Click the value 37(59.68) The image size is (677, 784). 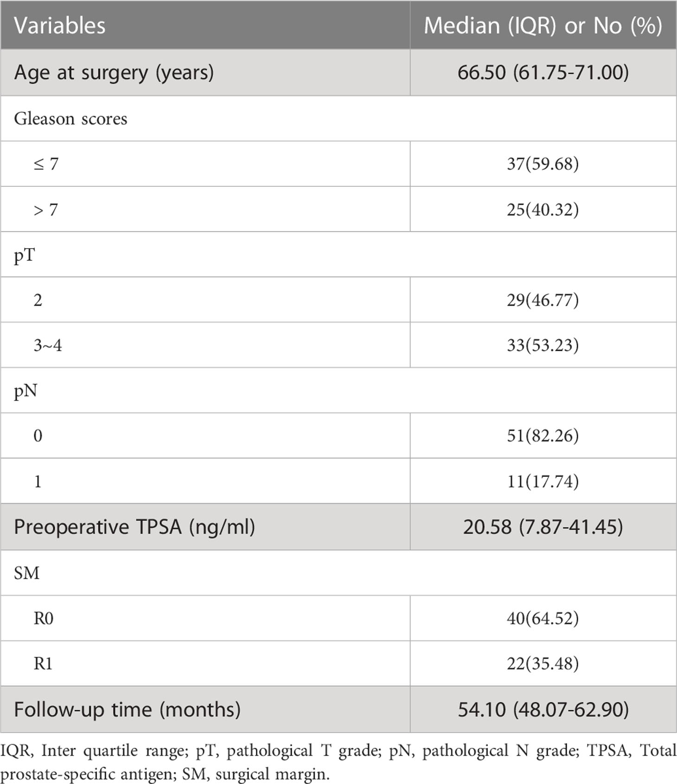pyautogui.click(x=543, y=164)
